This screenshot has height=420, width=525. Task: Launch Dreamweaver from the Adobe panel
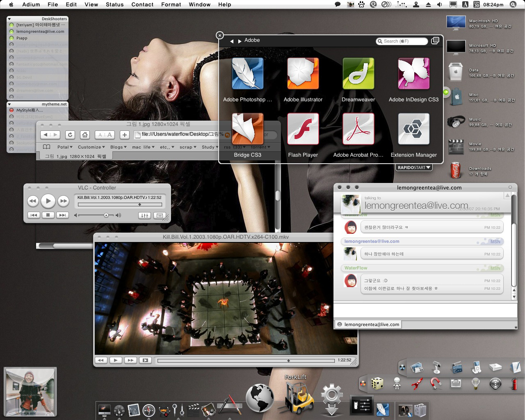coord(358,74)
